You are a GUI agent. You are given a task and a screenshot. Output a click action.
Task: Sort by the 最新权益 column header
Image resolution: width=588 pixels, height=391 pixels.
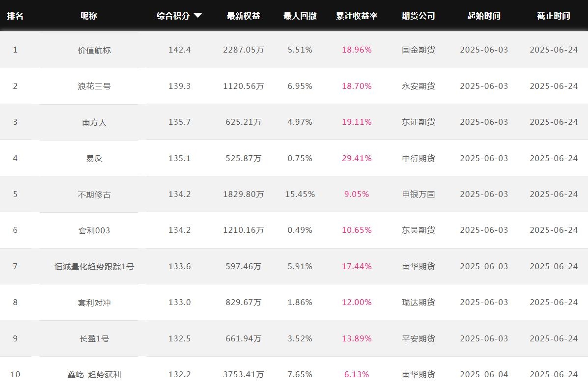click(243, 16)
